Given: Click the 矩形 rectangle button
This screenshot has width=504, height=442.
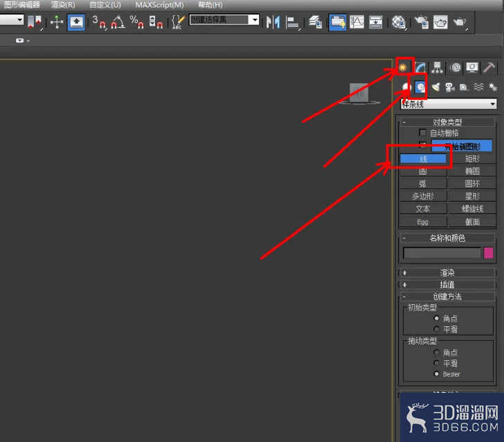Looking at the screenshot, I should 472,159.
